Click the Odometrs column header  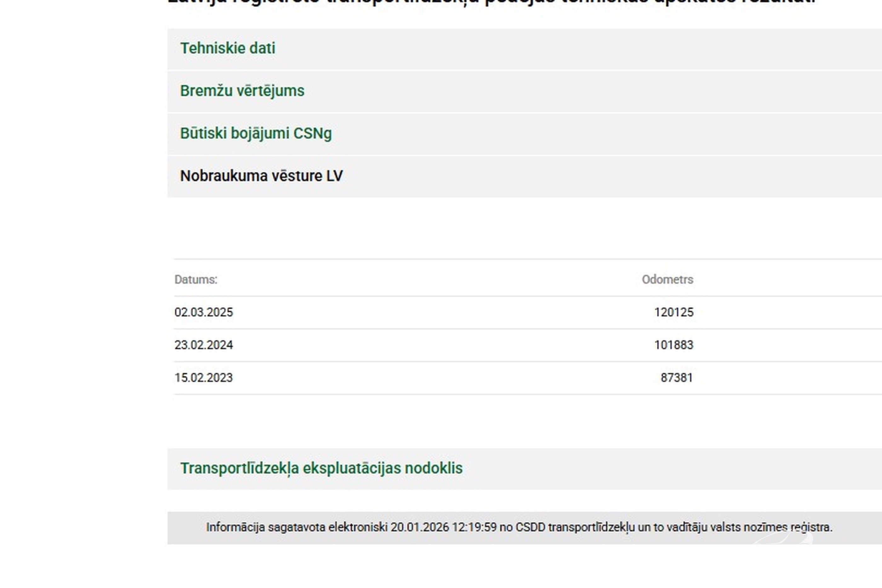pos(667,280)
